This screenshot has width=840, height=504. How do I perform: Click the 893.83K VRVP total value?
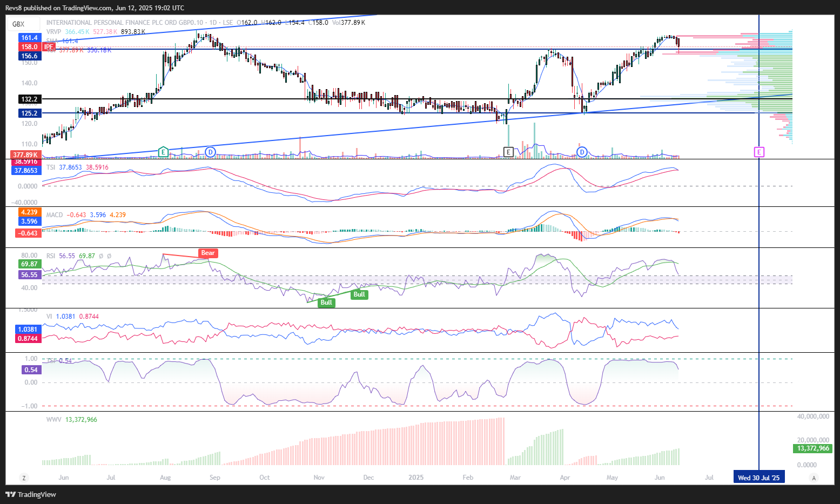(133, 32)
